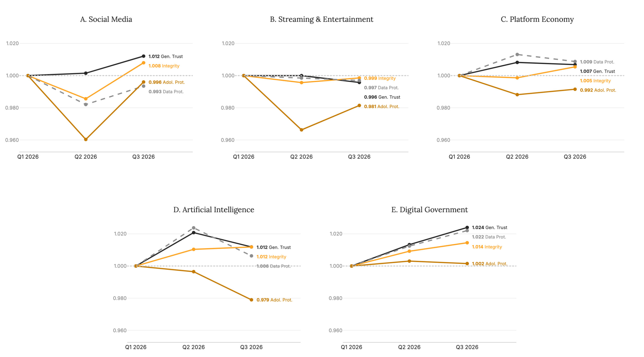Click AI chart Data Prot. Q2 2026 peak marker
The width and height of the screenshot is (644, 357).
[193, 228]
